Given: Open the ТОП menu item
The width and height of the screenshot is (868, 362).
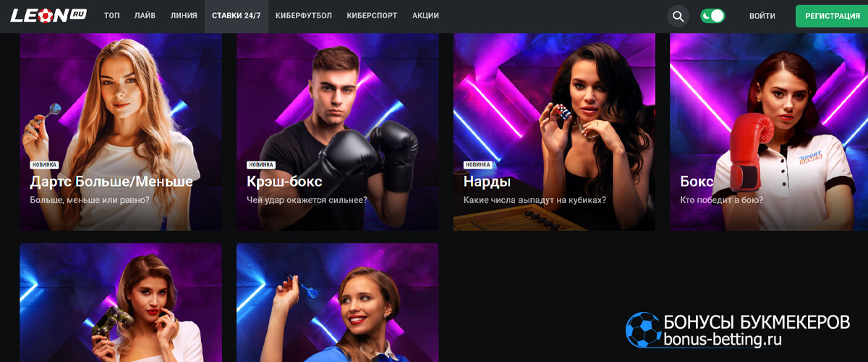Looking at the screenshot, I should 112,16.
